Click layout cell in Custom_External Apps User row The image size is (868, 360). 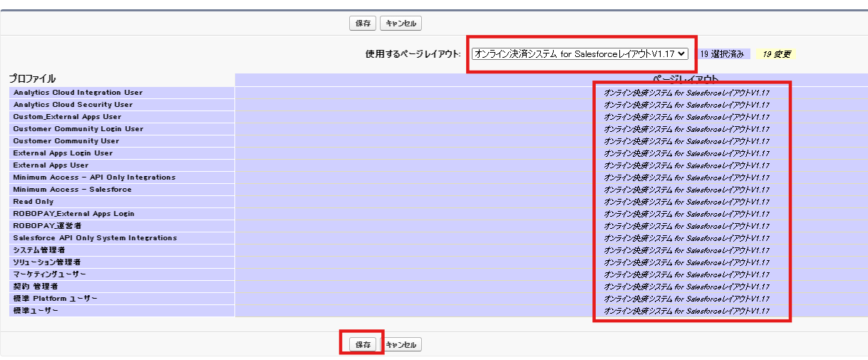pyautogui.click(x=687, y=117)
